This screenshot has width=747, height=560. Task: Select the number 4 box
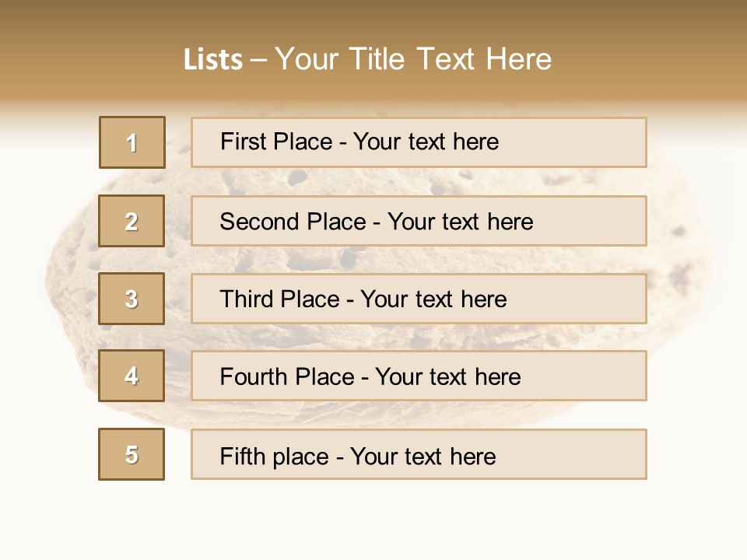pyautogui.click(x=132, y=376)
